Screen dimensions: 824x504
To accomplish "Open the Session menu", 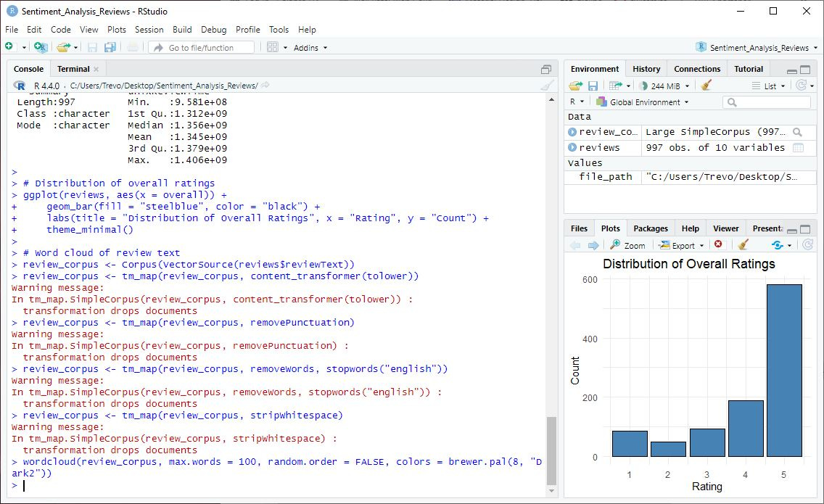I will [x=149, y=30].
